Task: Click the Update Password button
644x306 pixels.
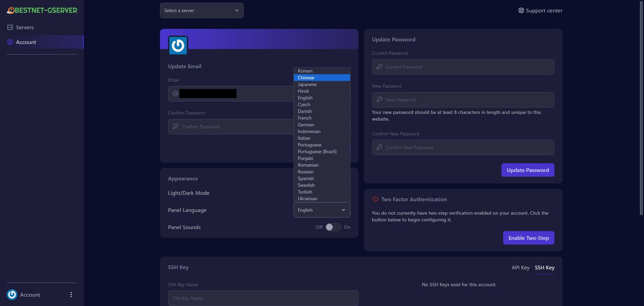Action: (528, 170)
